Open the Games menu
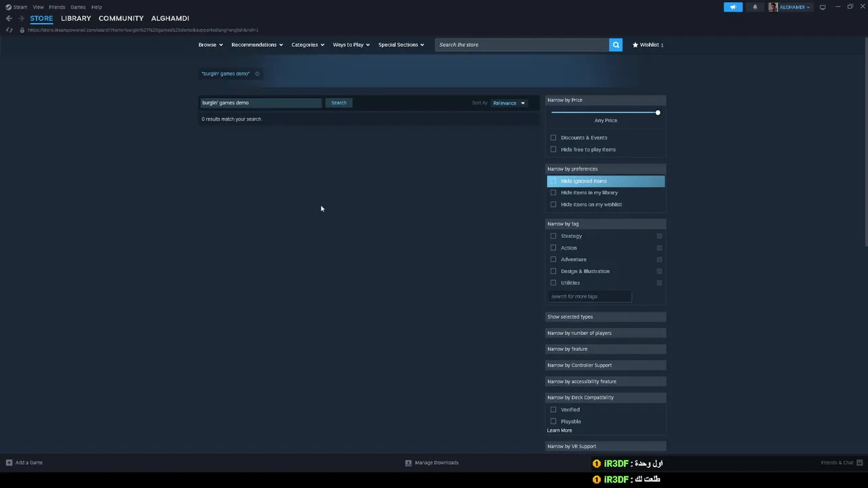 (78, 7)
